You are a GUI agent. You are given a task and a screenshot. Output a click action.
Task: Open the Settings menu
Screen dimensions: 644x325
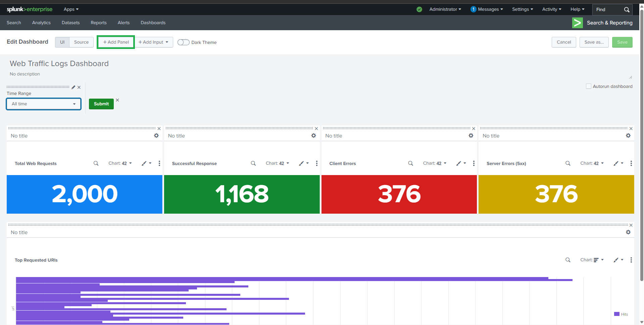pos(522,9)
